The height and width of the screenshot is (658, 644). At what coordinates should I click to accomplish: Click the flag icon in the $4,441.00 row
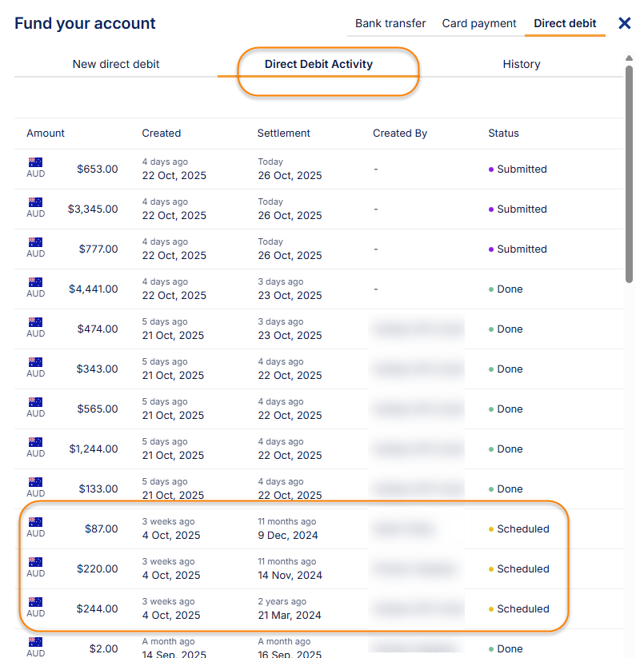point(35,282)
